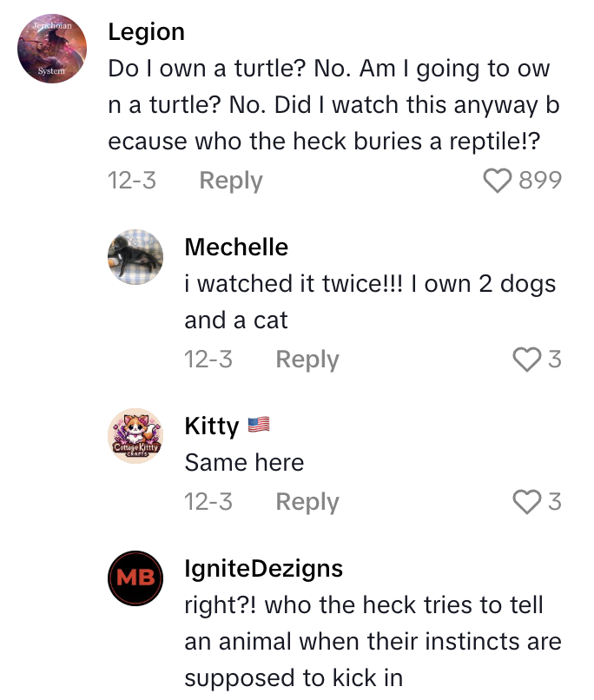The image size is (594, 700).
Task: Reply to Mechelle's comment
Action: [306, 359]
